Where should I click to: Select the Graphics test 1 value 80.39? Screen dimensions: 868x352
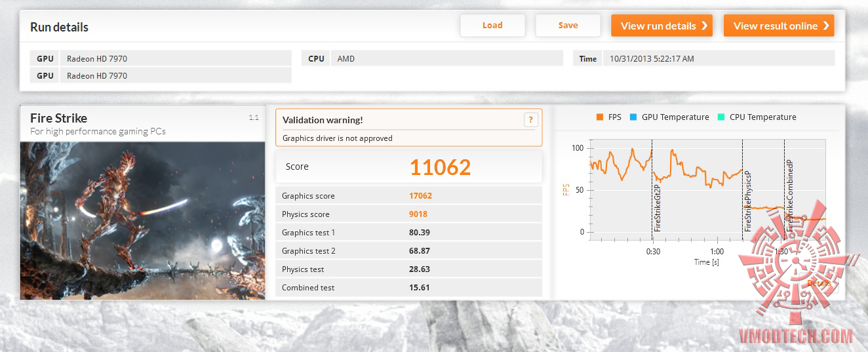point(420,233)
